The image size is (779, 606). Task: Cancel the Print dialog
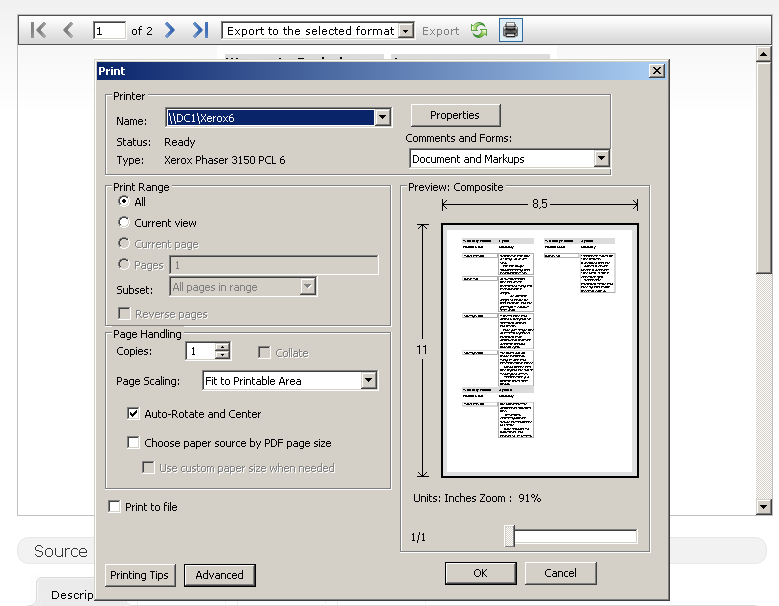pos(560,573)
